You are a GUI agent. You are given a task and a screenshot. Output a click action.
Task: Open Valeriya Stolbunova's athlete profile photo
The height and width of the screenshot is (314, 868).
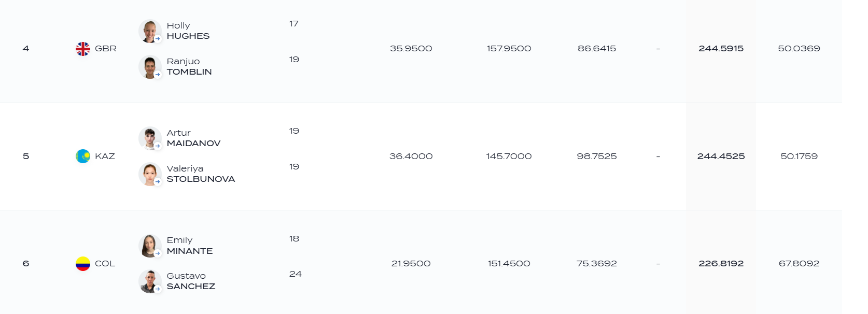tap(150, 174)
